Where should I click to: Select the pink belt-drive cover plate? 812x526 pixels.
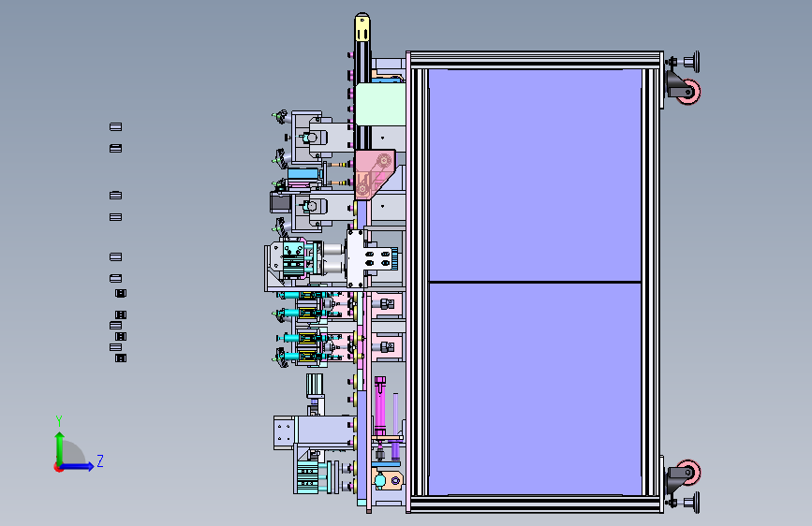[375, 175]
